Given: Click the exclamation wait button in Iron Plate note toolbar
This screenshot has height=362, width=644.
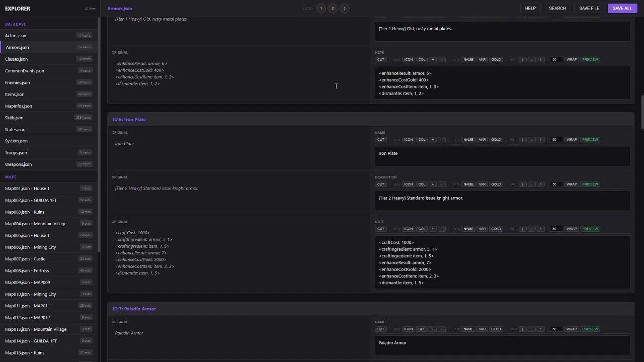Looking at the screenshot, I should click(x=541, y=229).
